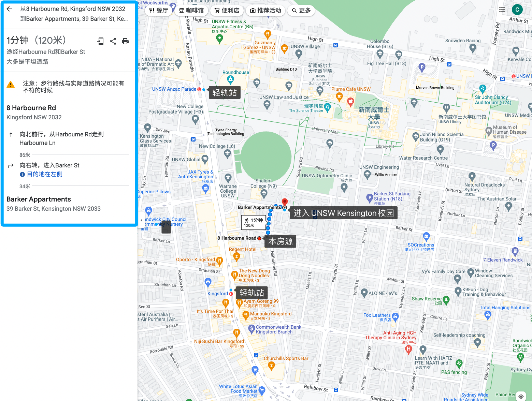532x401 pixels.
Task: Select the 便利店 convenience store chip
Action: tap(227, 11)
